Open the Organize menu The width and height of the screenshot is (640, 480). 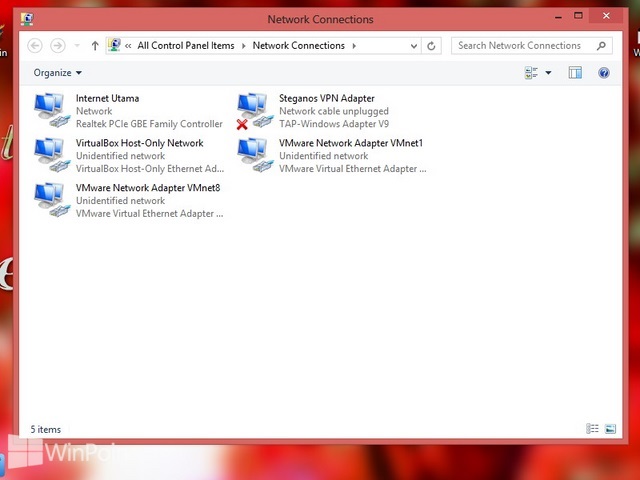tap(58, 73)
